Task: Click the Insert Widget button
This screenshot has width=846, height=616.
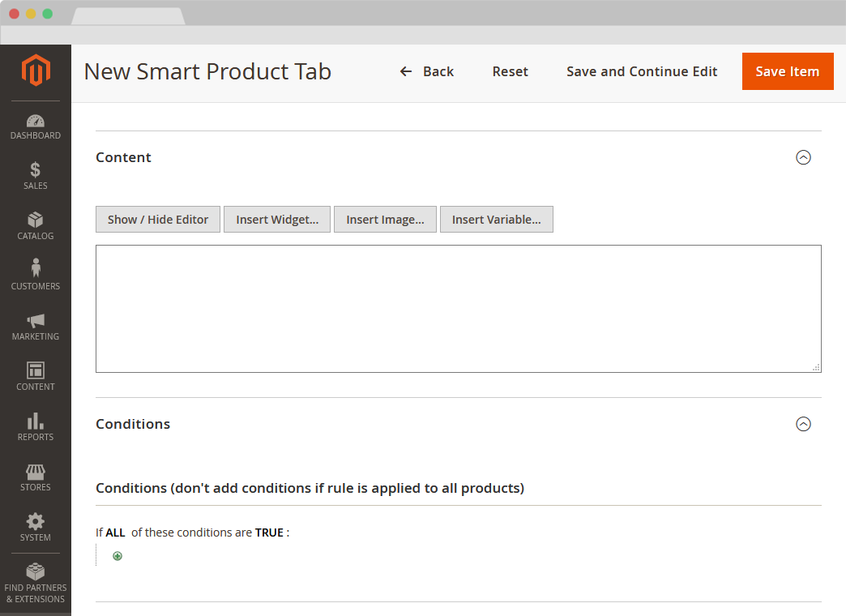Action: (277, 220)
